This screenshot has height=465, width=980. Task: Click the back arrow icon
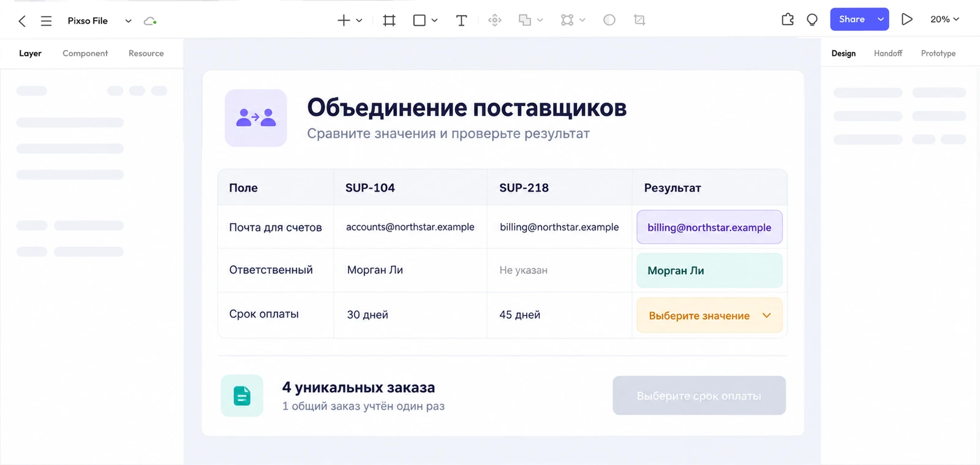[22, 21]
